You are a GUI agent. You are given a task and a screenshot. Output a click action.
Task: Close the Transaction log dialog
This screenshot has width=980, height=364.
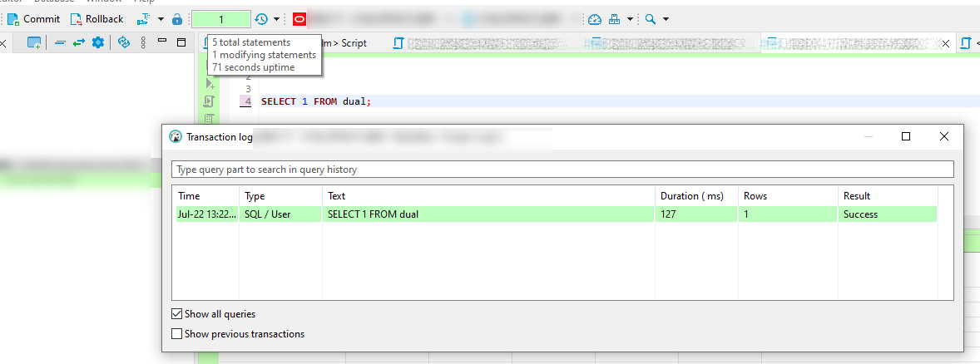point(944,137)
